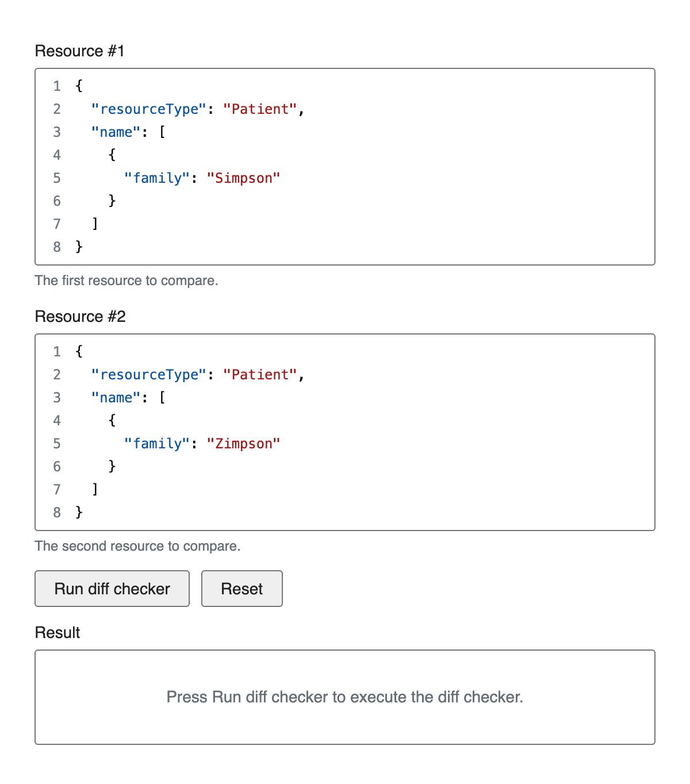The image size is (690, 784).
Task: Click "Zimpson" value in Resource #2 editor
Action: coord(243,444)
